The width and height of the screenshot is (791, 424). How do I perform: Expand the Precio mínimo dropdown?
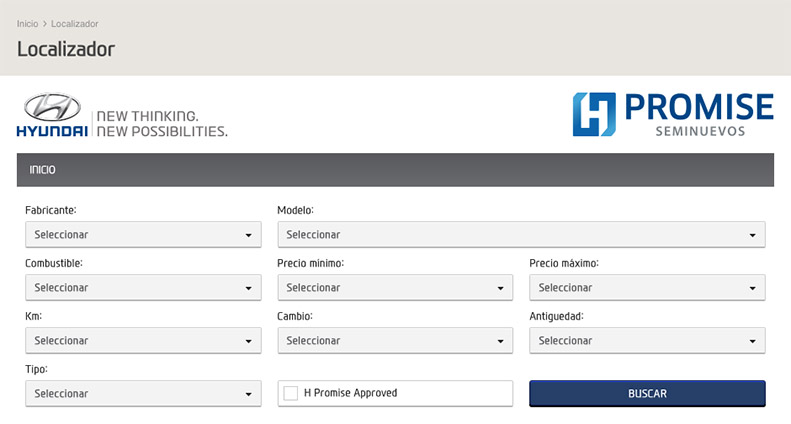point(395,288)
